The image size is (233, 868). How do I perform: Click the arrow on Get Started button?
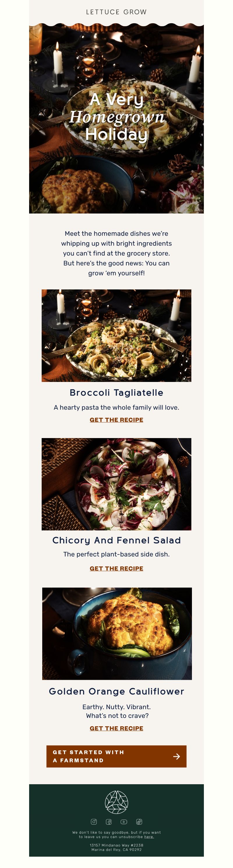pos(176,757)
